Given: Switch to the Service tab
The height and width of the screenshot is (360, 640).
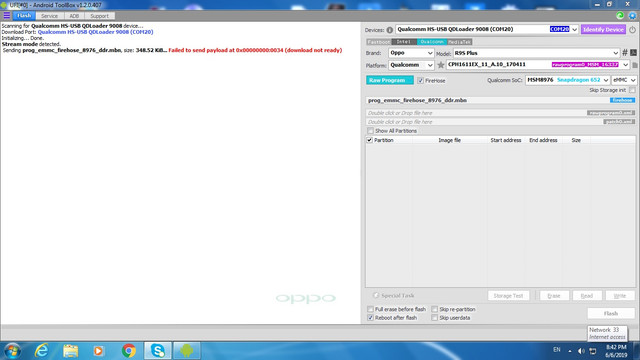Looking at the screenshot, I should 49,16.
